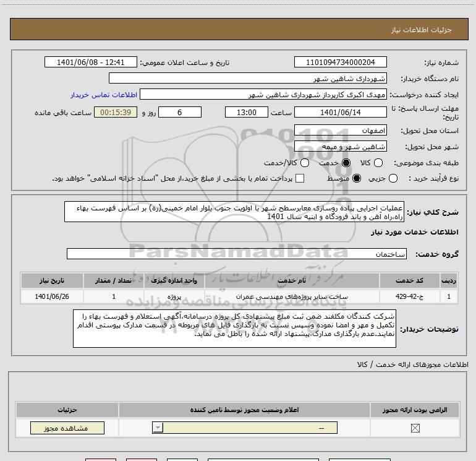Screen dimensions: 476x461
Task: Click the ردیف column header
Action: click(449, 280)
